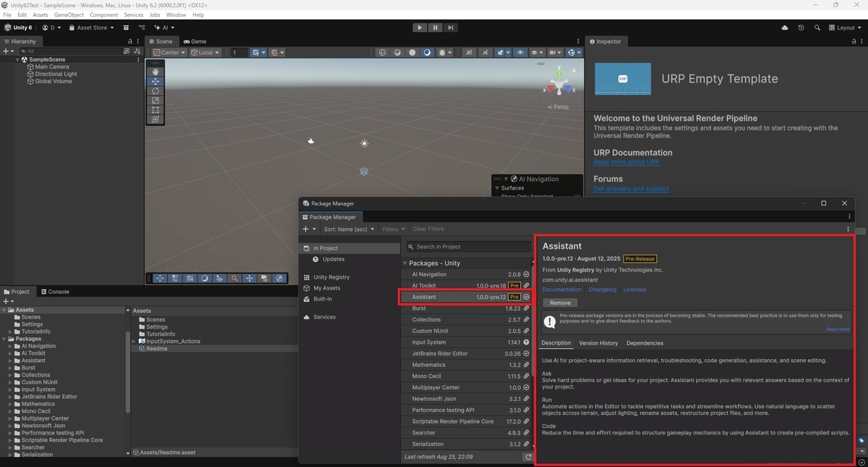868x467 pixels.
Task: Select the Hand (View) tool in Scene
Action: (x=156, y=72)
